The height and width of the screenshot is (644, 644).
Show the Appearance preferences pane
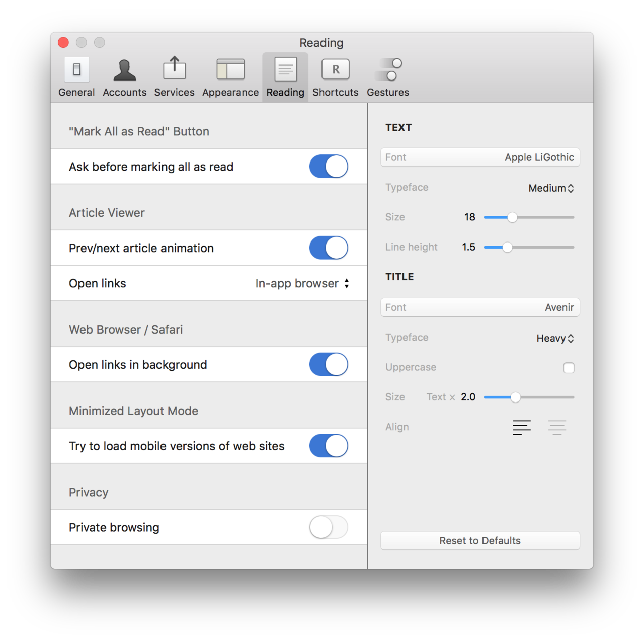(x=230, y=77)
